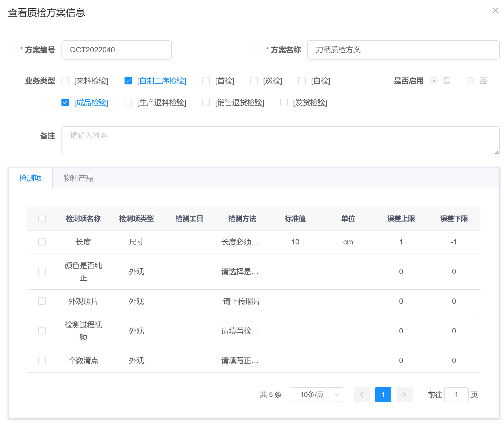This screenshot has width=504, height=424.
Task: Toggle the [发货检验] checkbox
Action: 284,102
